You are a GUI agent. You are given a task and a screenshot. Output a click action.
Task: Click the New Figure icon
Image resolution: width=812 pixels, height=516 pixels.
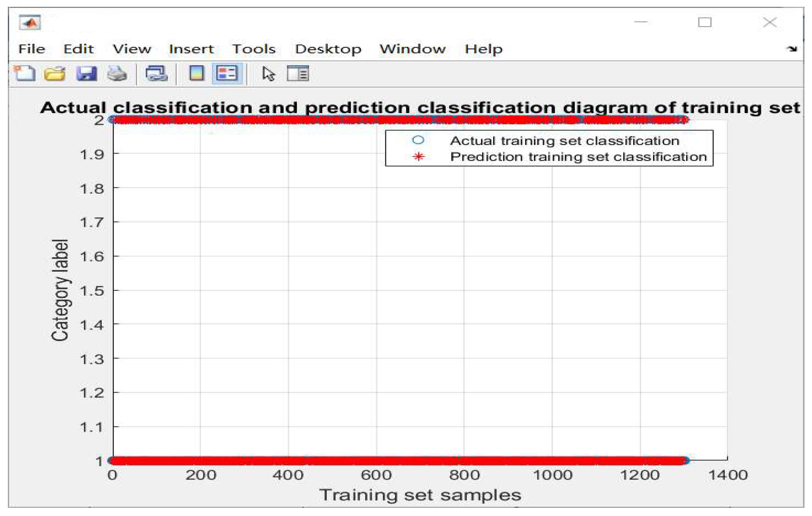pyautogui.click(x=25, y=73)
